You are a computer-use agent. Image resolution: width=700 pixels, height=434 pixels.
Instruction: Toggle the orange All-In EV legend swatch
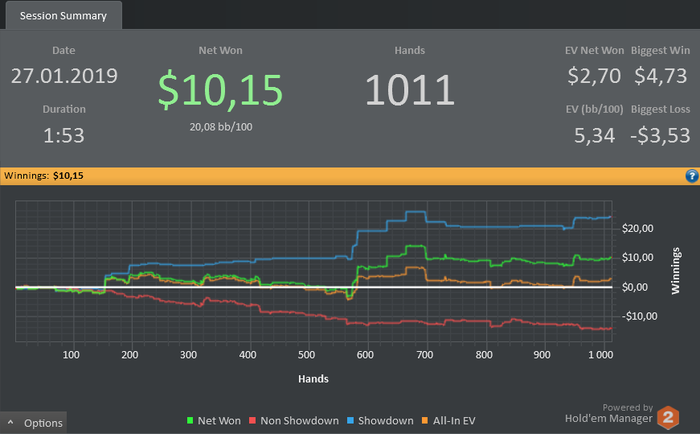coord(425,421)
